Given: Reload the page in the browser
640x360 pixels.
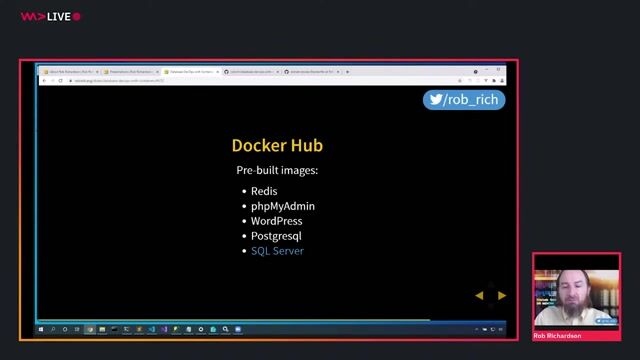Looking at the screenshot, I should tap(60, 81).
